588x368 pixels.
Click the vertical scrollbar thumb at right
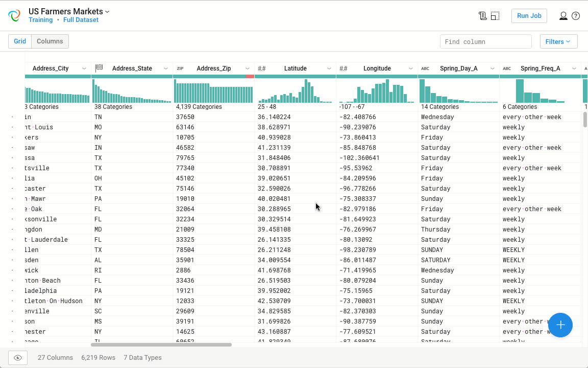(585, 120)
